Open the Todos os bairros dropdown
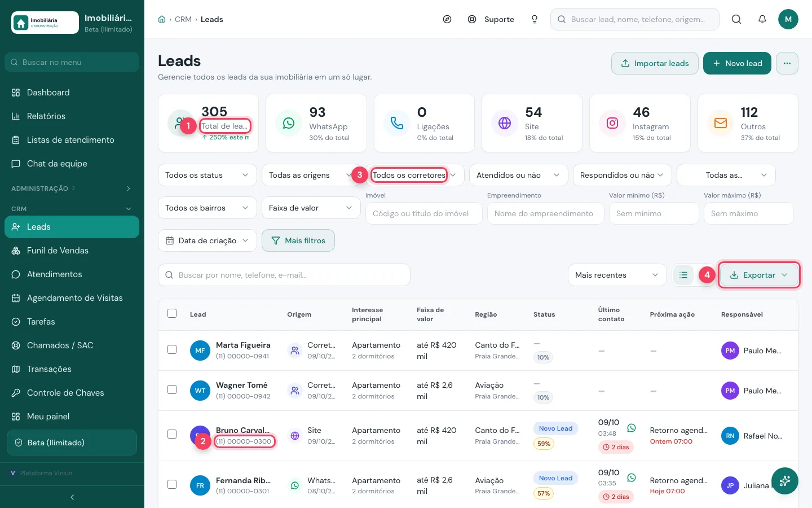This screenshot has height=508, width=812. (208, 208)
